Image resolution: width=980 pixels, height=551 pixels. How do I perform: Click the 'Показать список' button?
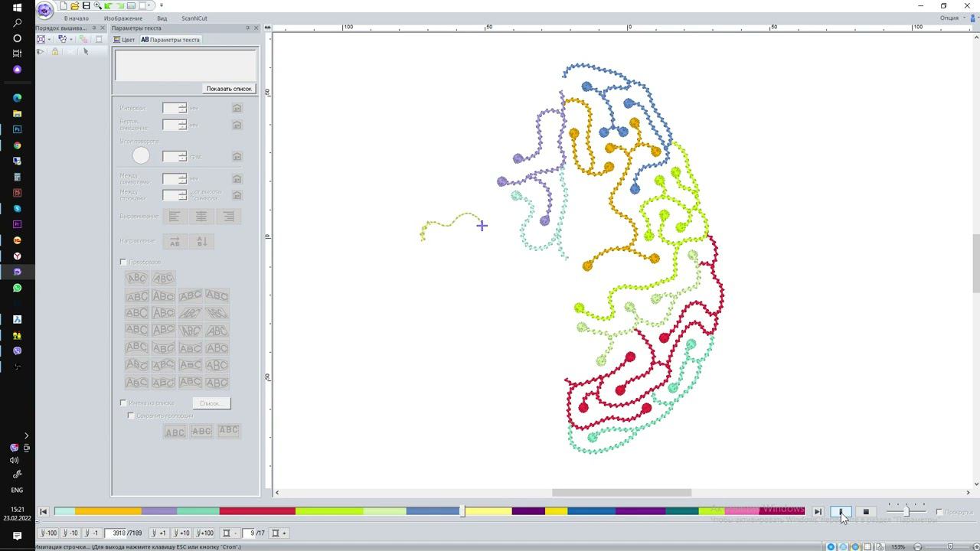point(229,89)
